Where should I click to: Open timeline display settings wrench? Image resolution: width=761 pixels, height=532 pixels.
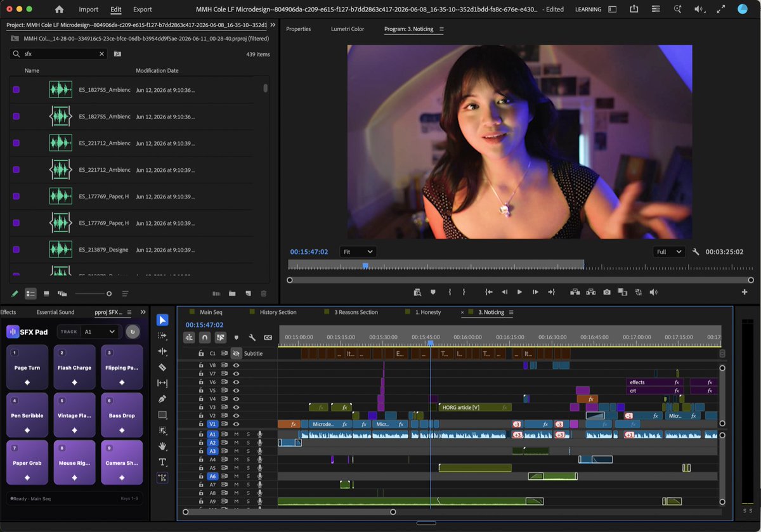[252, 338]
